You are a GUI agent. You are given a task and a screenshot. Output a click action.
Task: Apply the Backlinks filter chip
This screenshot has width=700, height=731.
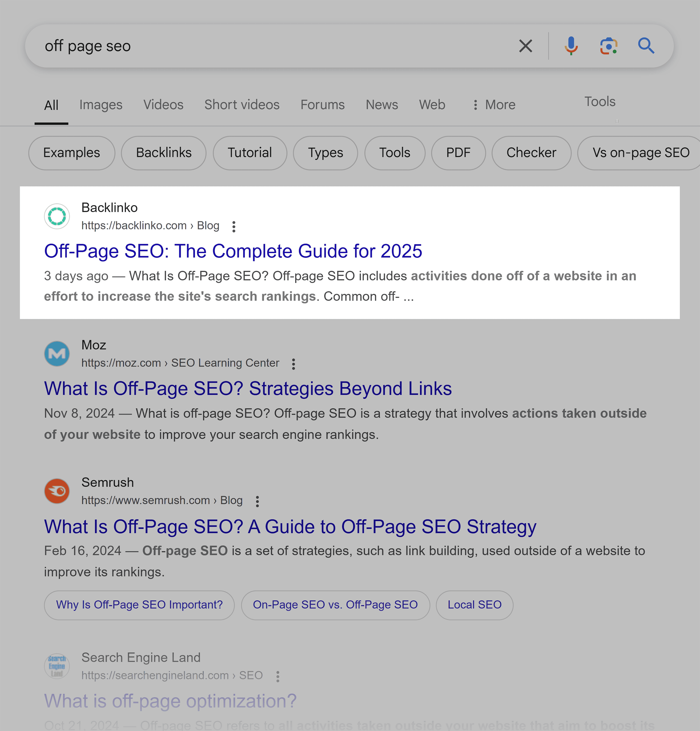164,153
